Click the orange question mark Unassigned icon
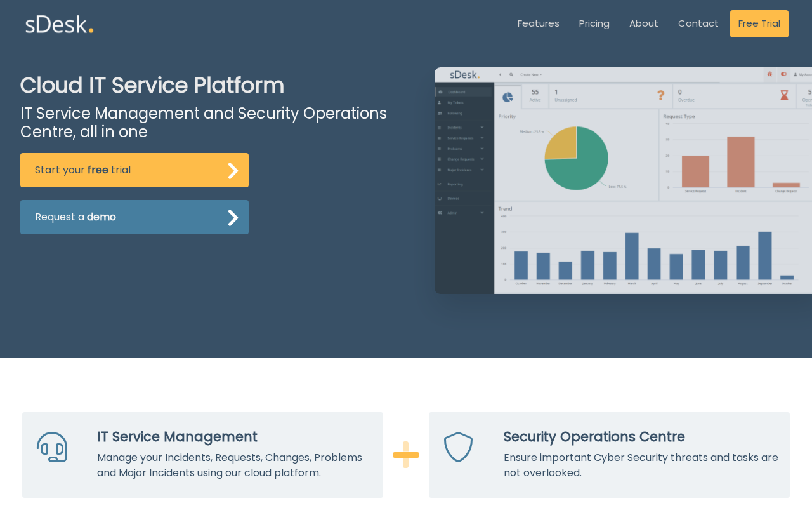Screen dimensions: 812x508 point(660,95)
